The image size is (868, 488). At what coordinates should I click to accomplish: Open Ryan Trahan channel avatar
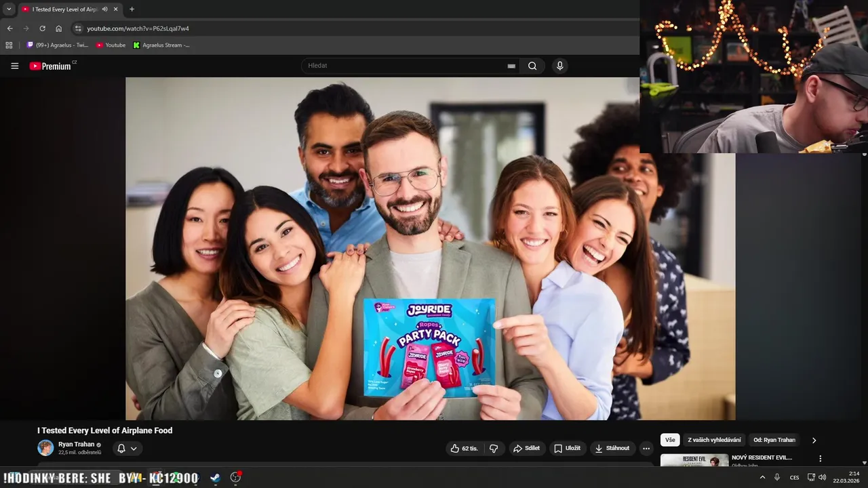click(x=45, y=448)
